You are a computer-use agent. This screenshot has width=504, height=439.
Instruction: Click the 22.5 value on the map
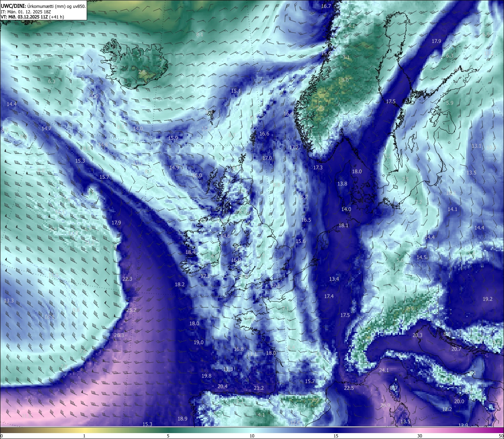click(349, 388)
